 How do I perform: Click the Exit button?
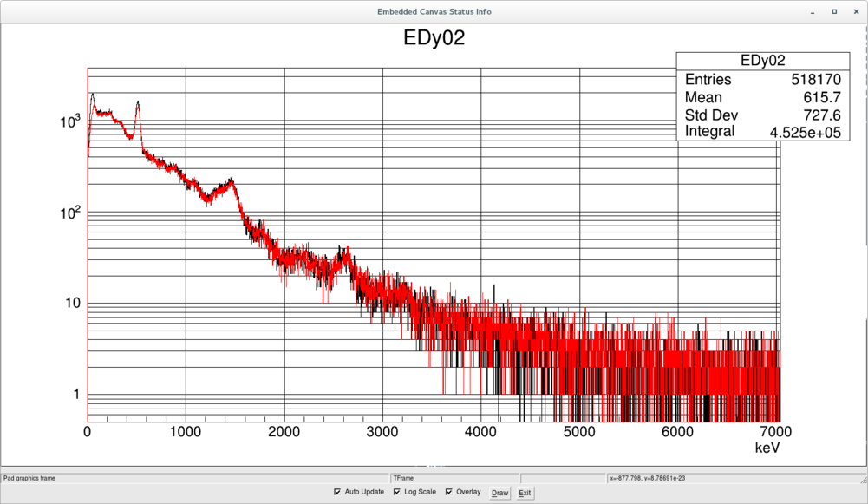[x=525, y=493]
